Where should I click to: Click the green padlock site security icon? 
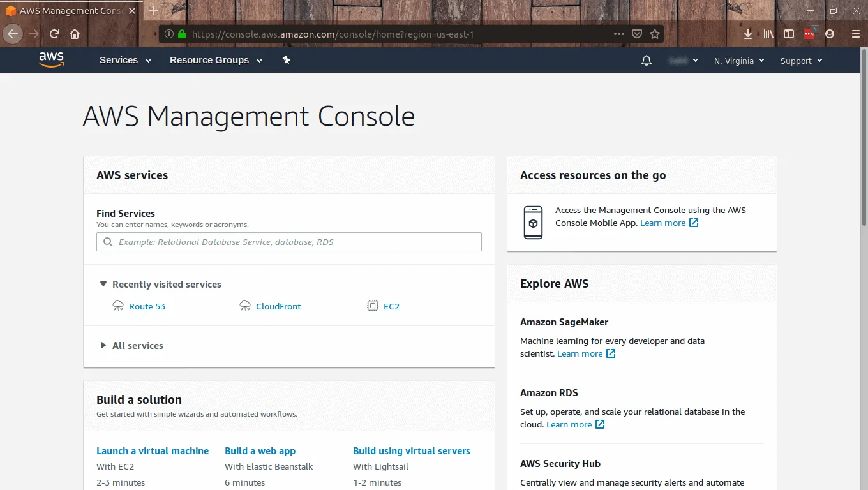[182, 34]
